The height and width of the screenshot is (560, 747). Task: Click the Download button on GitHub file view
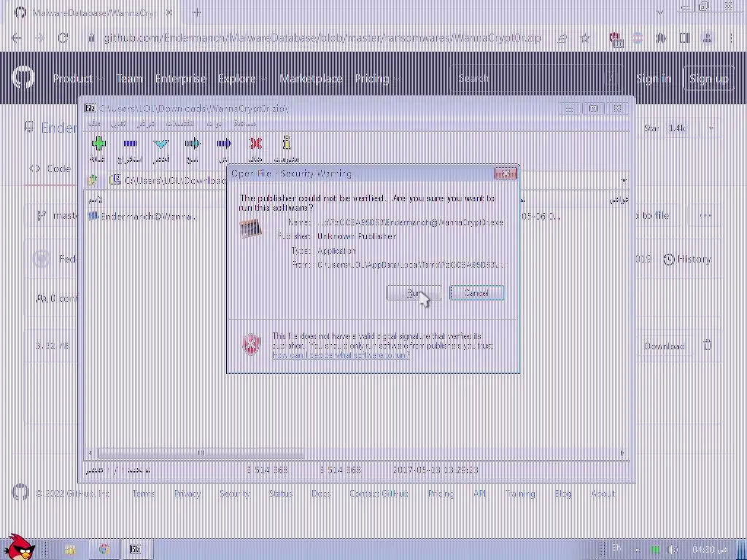pyautogui.click(x=664, y=346)
